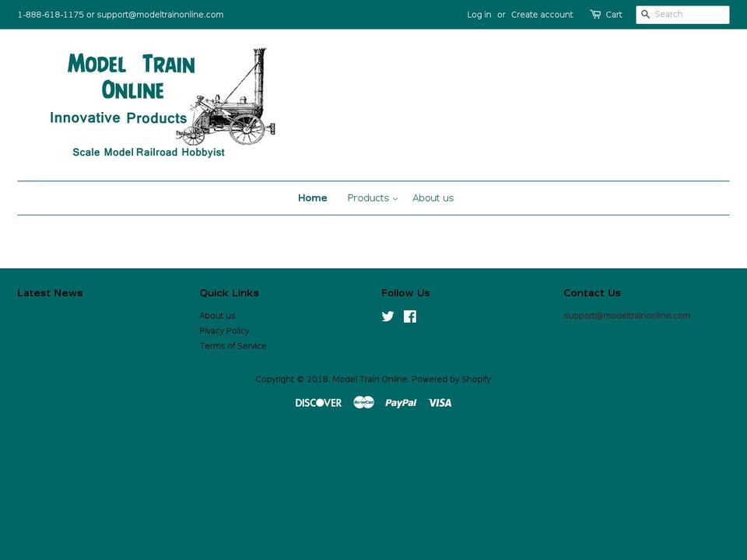The height and width of the screenshot is (560, 747).
Task: Click the PayPal payment icon
Action: pos(401,403)
